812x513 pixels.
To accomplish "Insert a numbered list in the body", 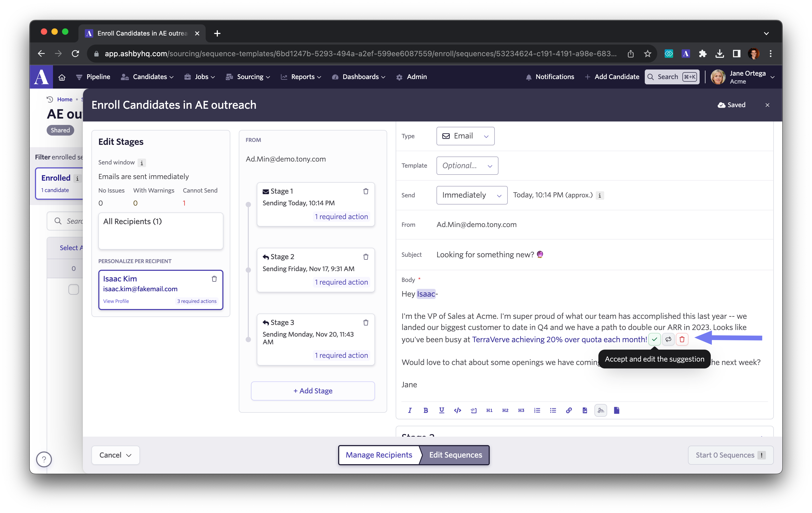I will pos(537,410).
